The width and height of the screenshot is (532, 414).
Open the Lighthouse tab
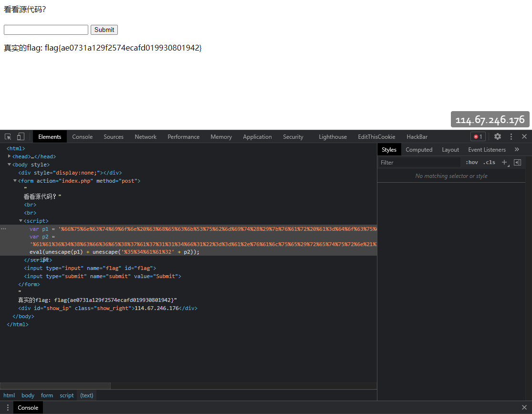click(x=333, y=136)
